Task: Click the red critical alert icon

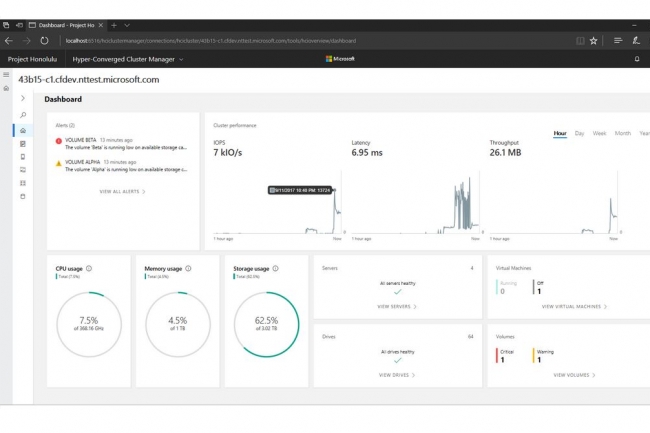Action: click(x=59, y=141)
